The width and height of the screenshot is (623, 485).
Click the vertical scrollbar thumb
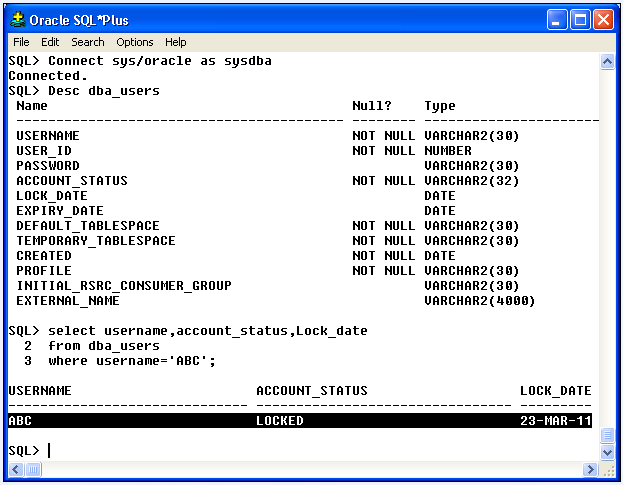tap(607, 436)
